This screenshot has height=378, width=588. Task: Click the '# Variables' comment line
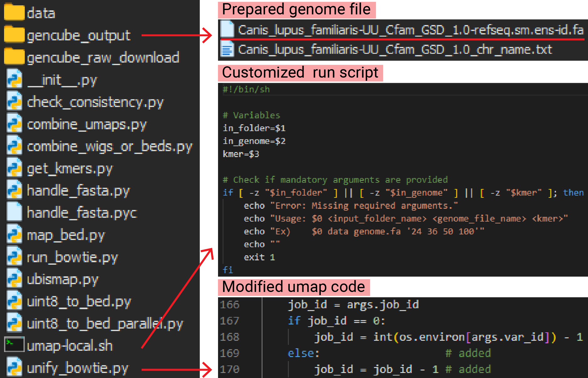[x=251, y=115]
